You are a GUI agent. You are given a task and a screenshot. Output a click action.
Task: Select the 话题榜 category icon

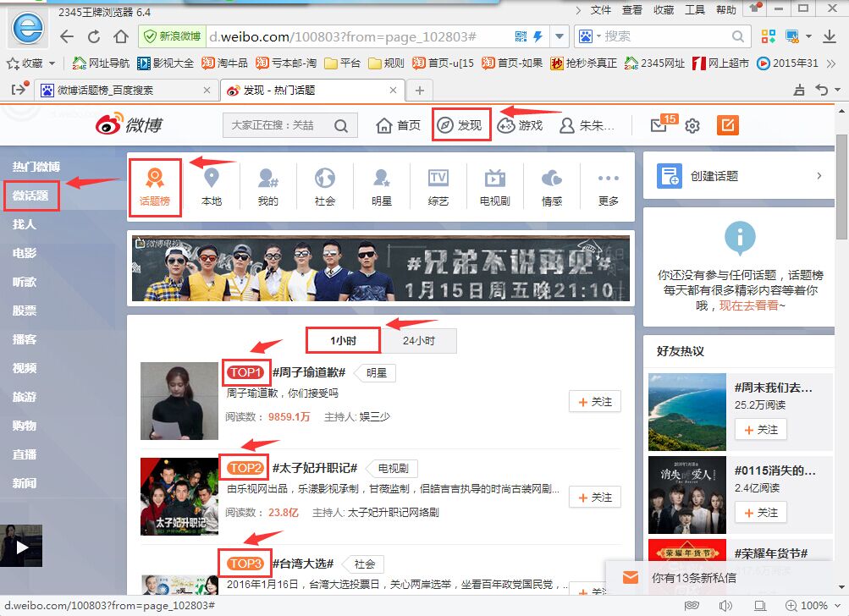(155, 187)
